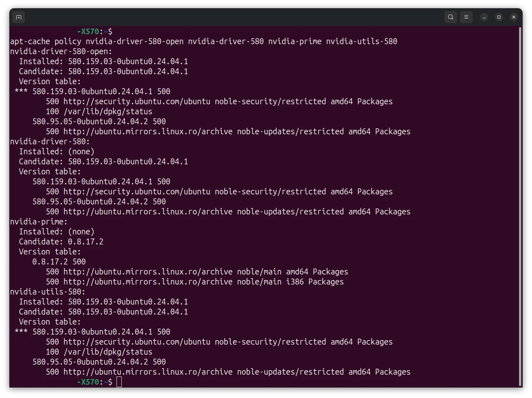Maximize the terminal window
This screenshot has width=532, height=398.
pyautogui.click(x=499, y=17)
